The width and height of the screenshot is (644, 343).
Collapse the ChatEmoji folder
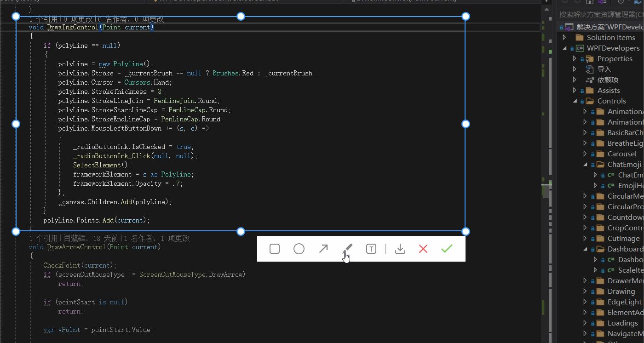pyautogui.click(x=586, y=164)
